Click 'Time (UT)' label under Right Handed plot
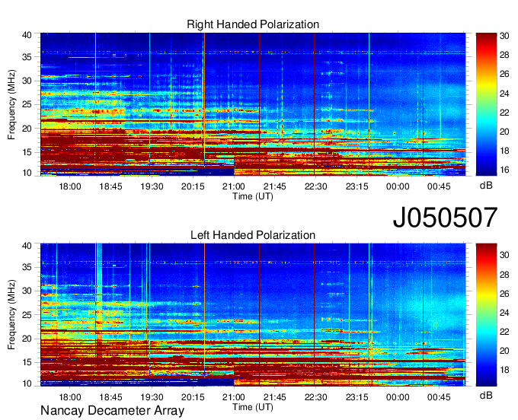Viewport: 518px width, 420px height. (253, 196)
